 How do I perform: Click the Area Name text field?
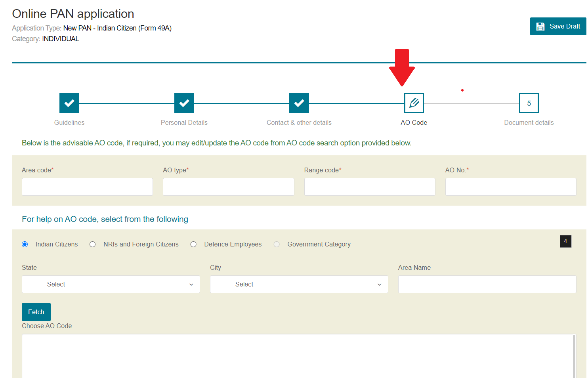click(487, 284)
